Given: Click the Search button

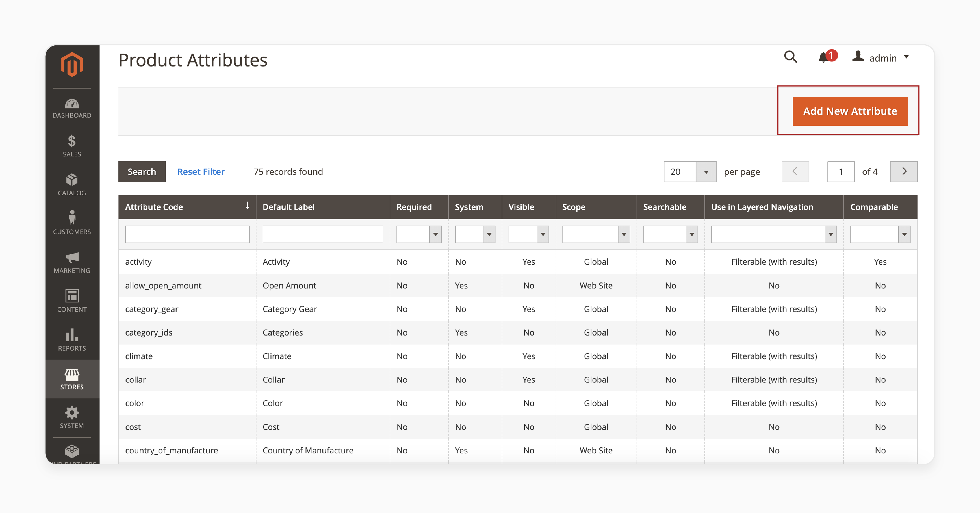Looking at the screenshot, I should click(142, 172).
